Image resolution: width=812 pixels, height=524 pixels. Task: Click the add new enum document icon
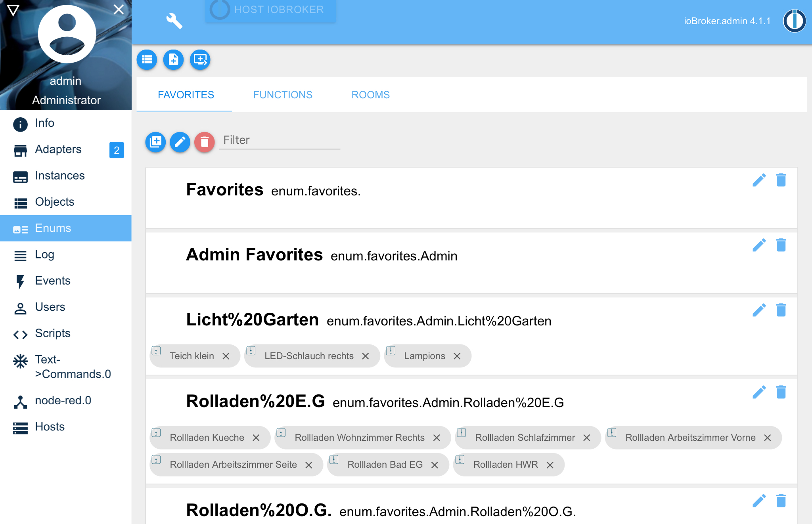(173, 60)
